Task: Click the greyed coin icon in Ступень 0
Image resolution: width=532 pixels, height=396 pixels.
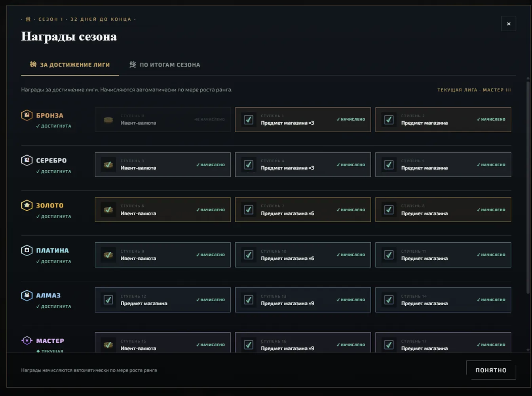Action: pos(108,120)
